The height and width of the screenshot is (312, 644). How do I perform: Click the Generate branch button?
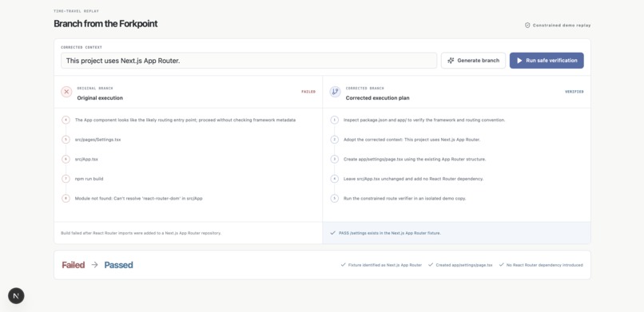pyautogui.click(x=473, y=61)
